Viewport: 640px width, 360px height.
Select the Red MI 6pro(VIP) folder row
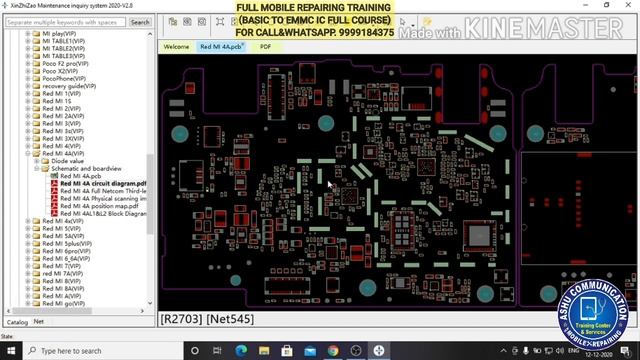coord(66,251)
